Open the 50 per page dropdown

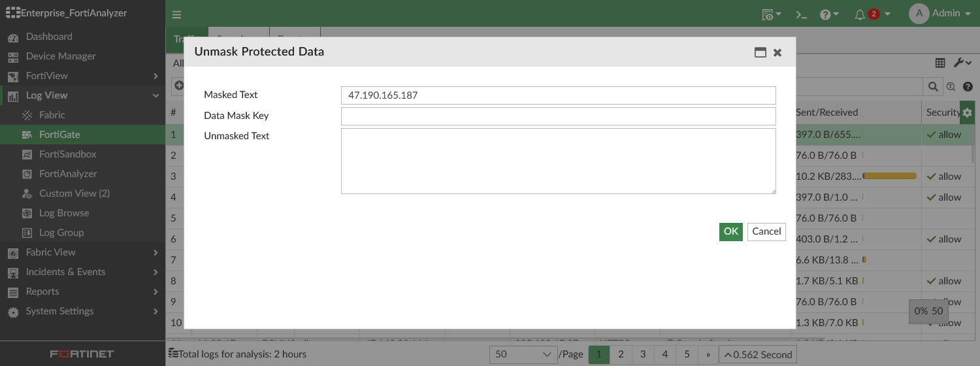coord(523,354)
